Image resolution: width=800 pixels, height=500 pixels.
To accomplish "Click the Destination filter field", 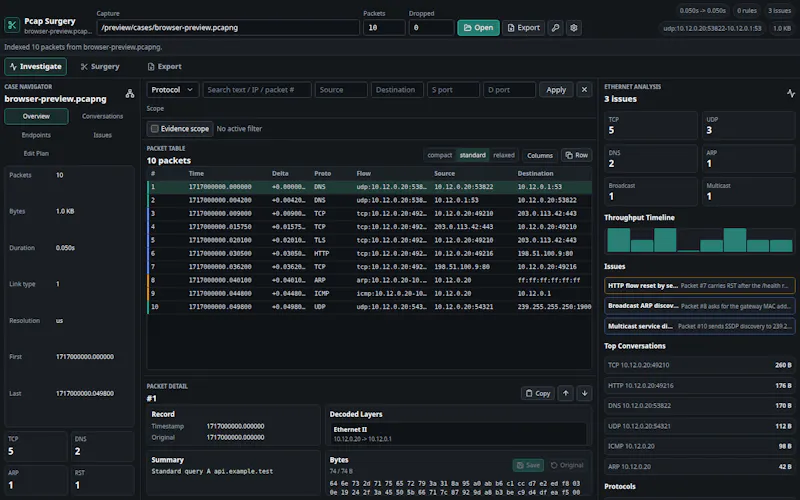I will point(397,90).
